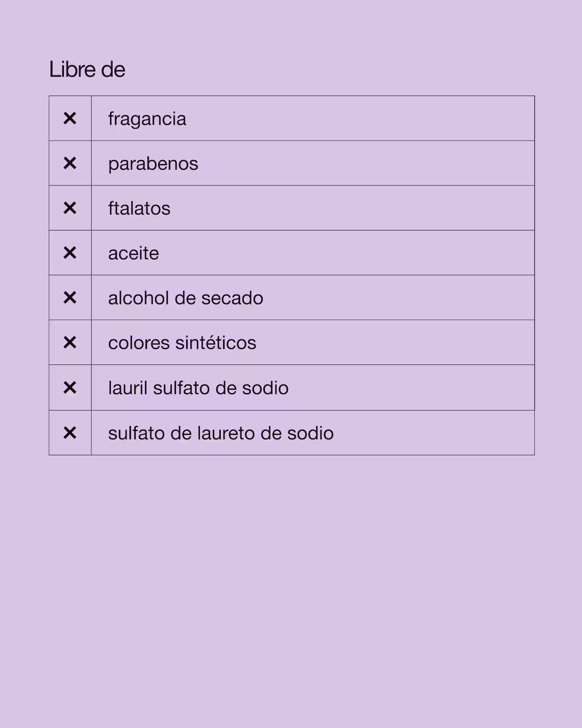Click the empty lavender area below the table

[291, 582]
